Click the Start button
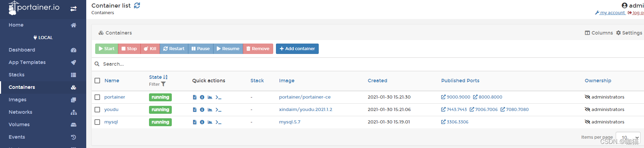This screenshot has height=148, width=644. point(107,49)
